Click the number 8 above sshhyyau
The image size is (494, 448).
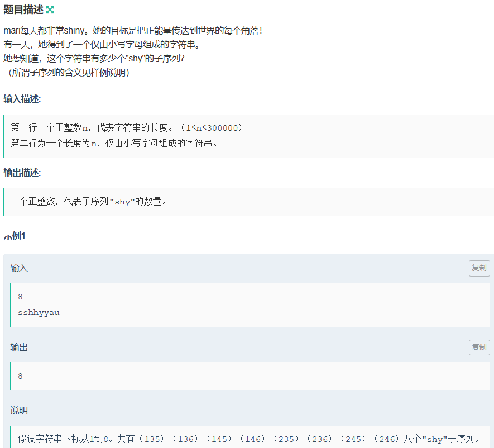[x=20, y=297]
